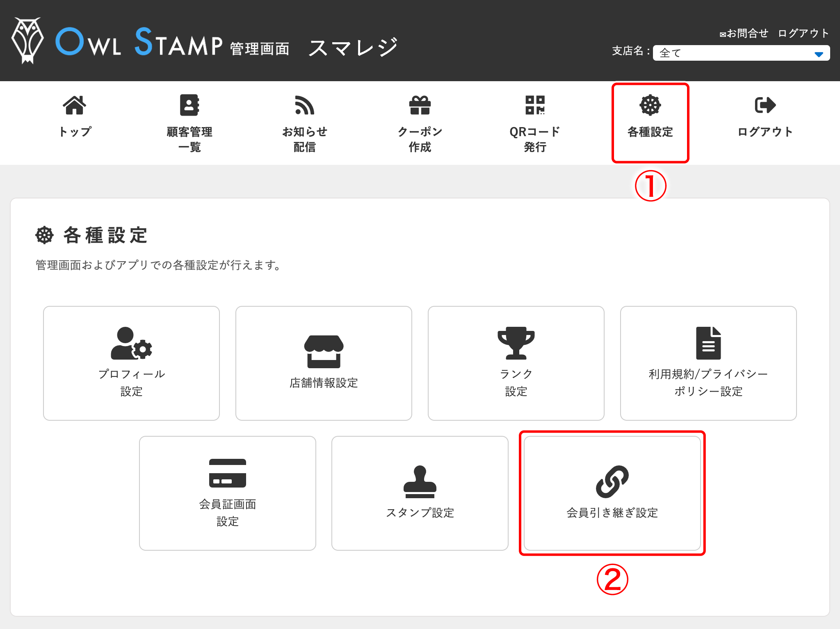Open 顧客管理一覧 address book icon
This screenshot has height=629, width=840.
(189, 105)
